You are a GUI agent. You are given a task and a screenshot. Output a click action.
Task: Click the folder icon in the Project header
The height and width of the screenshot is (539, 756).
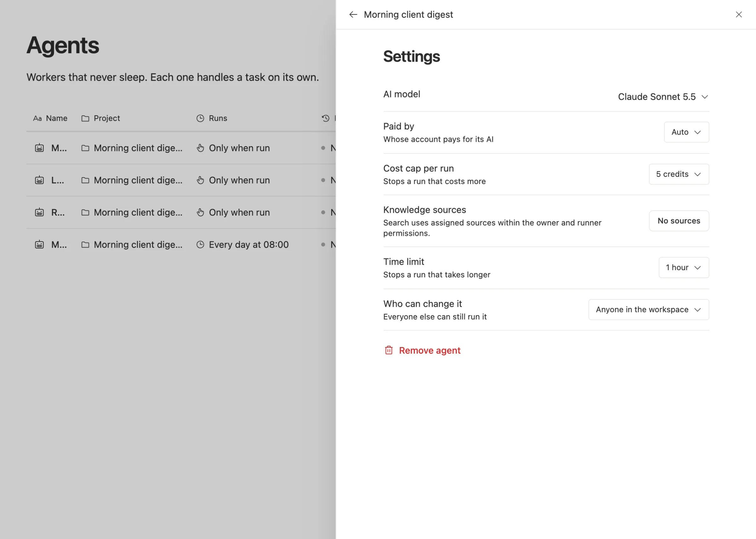(x=85, y=119)
